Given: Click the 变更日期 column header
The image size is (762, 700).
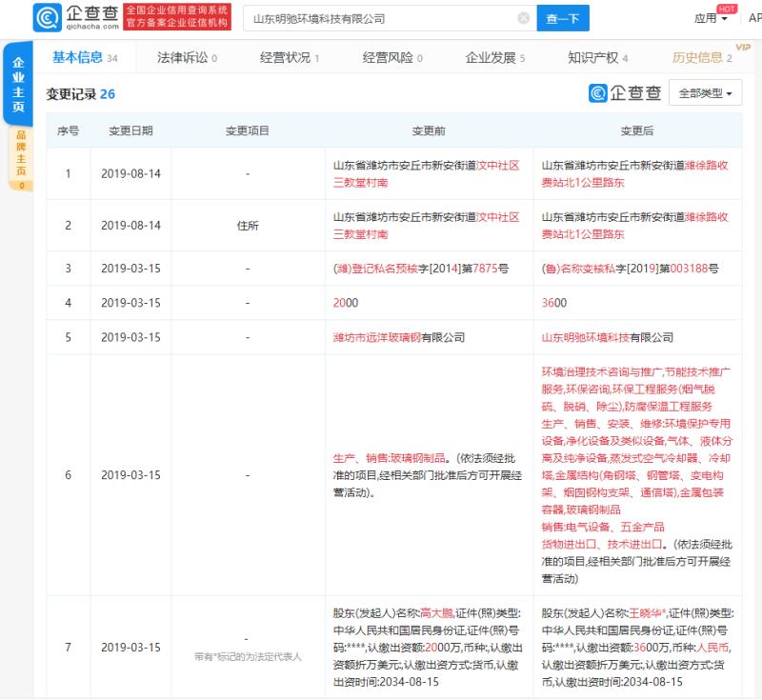Looking at the screenshot, I should [130, 130].
